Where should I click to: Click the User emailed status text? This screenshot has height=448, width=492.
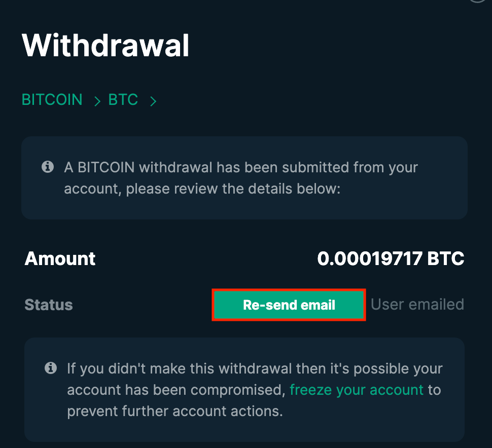pyautogui.click(x=417, y=305)
